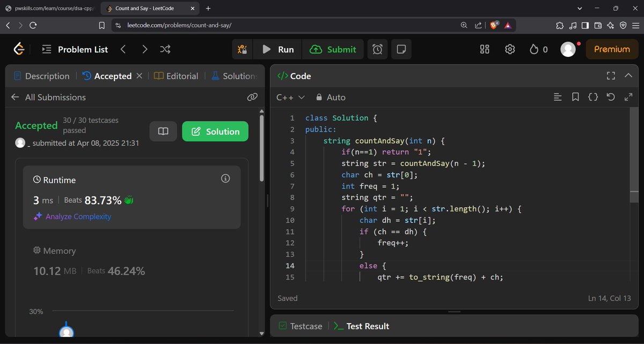Share this page icon
Image resolution: width=644 pixels, height=344 pixels.
478,25
